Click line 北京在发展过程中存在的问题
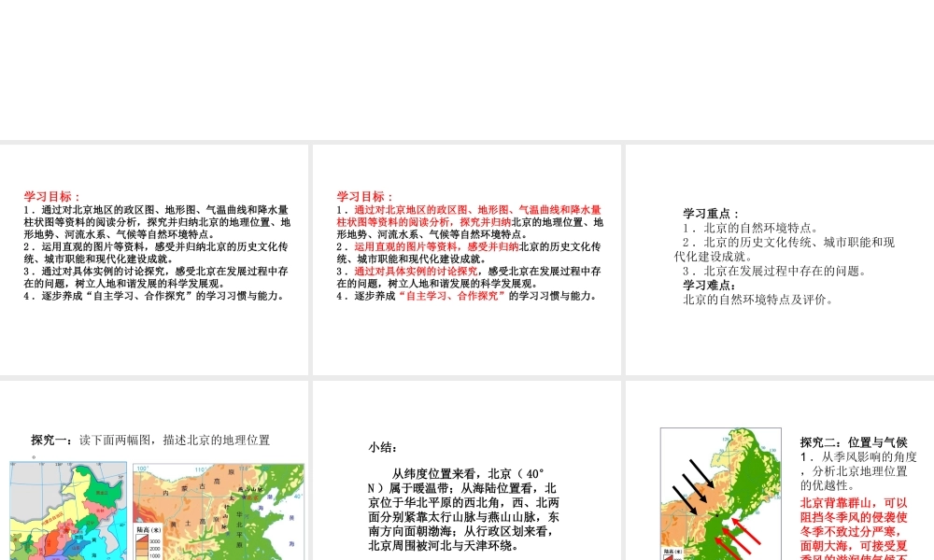 tap(774, 271)
